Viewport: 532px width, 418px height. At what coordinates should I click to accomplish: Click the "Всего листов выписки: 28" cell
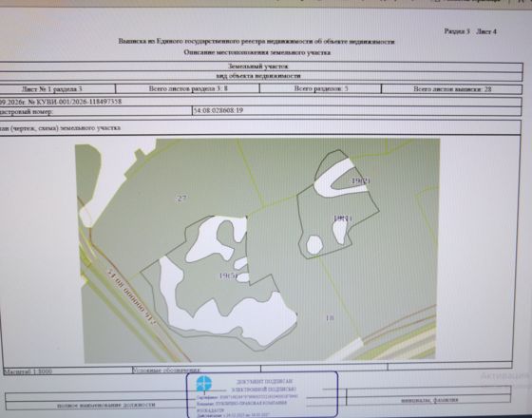[452, 89]
